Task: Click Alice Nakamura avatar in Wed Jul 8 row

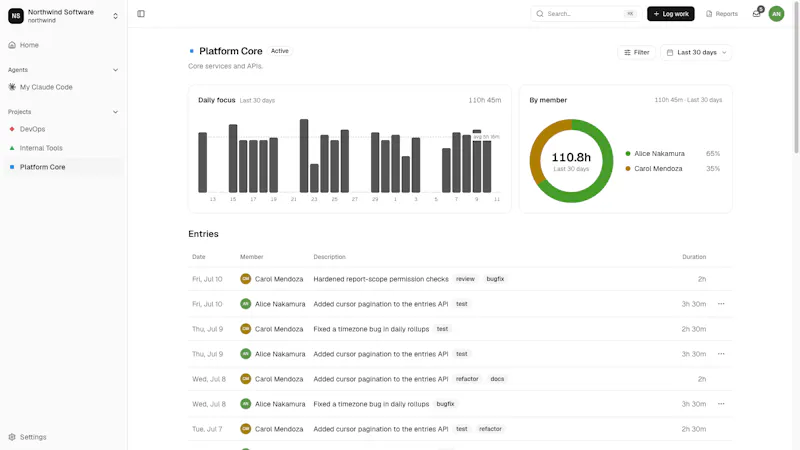Action: pos(245,404)
